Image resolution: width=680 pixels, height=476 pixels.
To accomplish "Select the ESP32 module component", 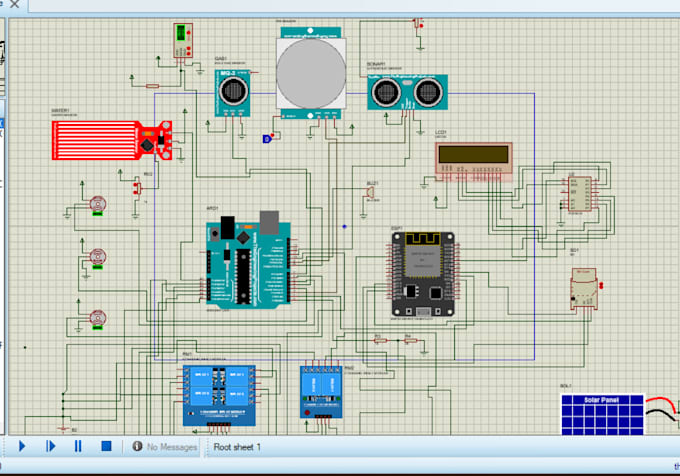I will point(423,274).
